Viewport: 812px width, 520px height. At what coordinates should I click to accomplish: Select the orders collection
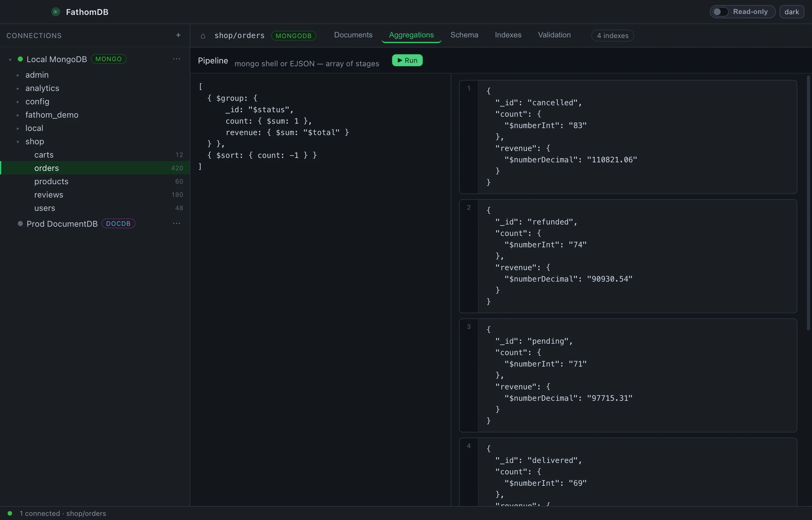point(95,168)
